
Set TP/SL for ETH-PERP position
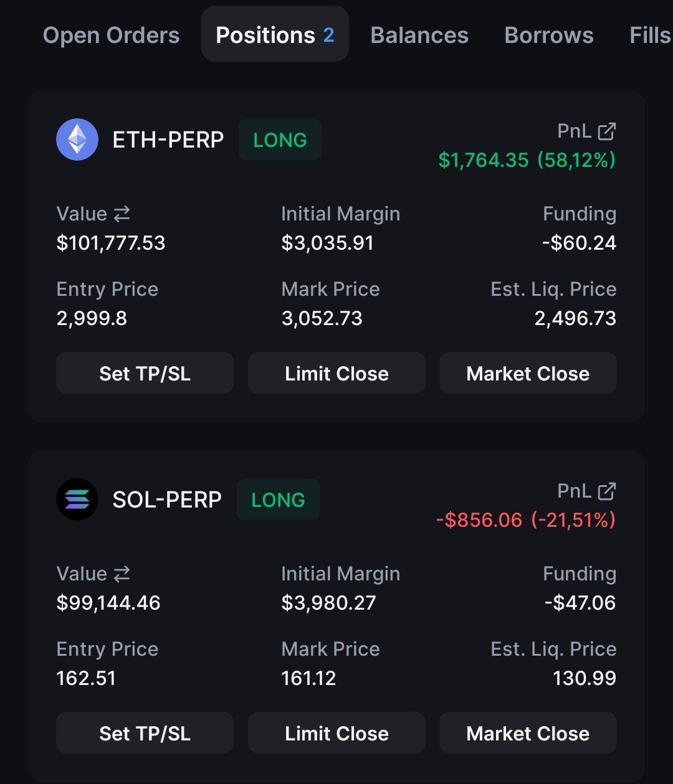145,373
